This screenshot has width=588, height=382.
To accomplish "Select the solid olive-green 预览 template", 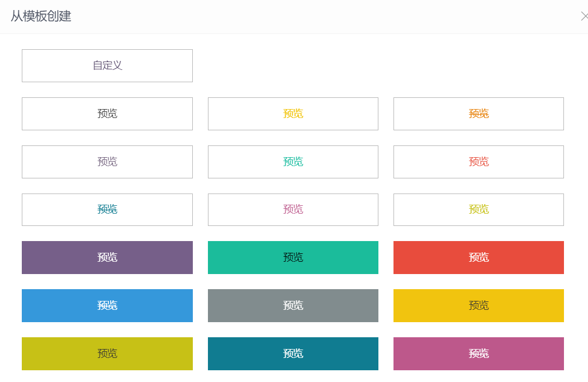I will (107, 353).
